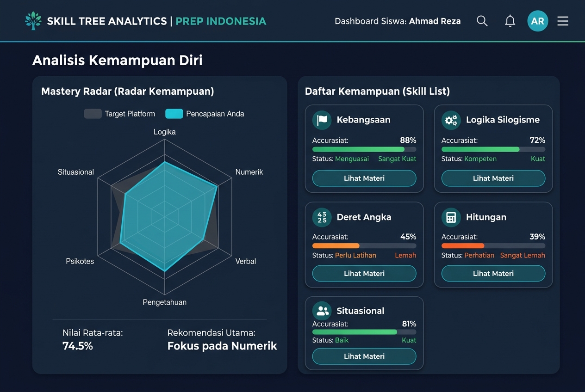Click Lihat Materi for Logika Silogisme
This screenshot has width=585, height=392.
(x=493, y=178)
